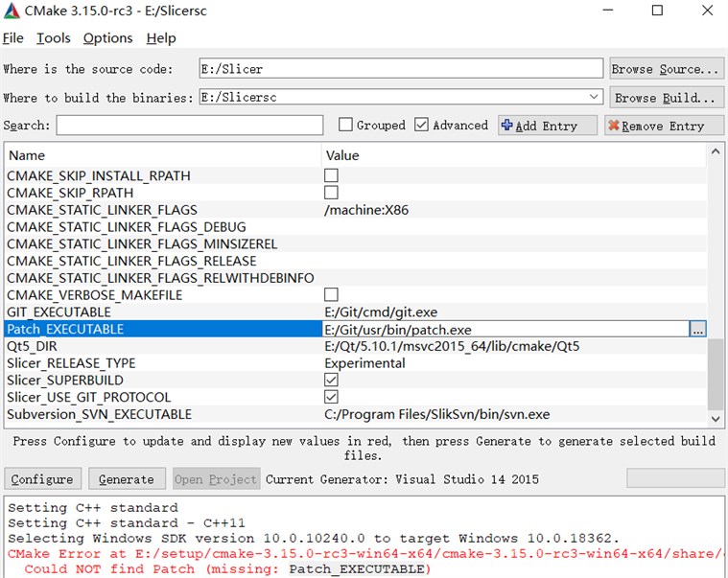728x578 pixels.
Task: Click the source code path input field
Action: click(401, 69)
